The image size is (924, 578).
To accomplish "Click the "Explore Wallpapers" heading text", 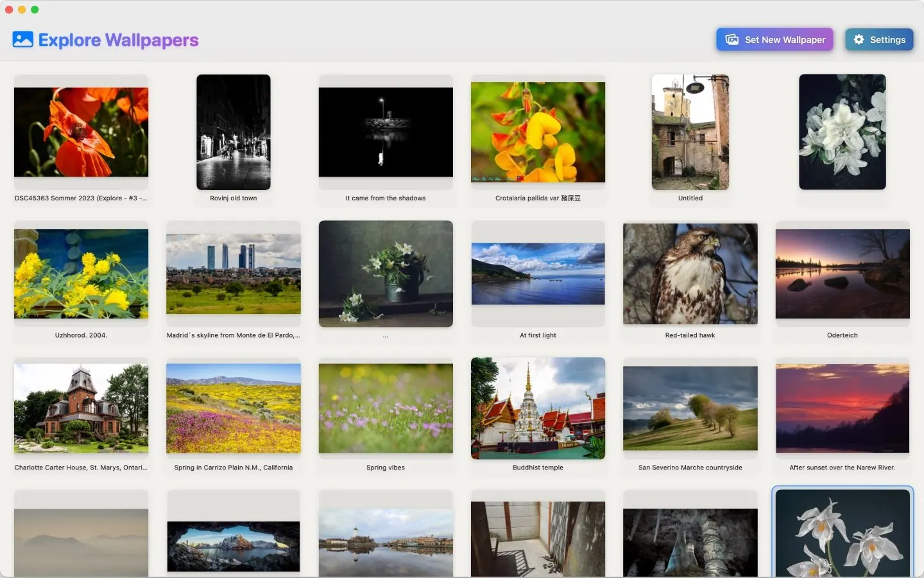I will pos(119,40).
